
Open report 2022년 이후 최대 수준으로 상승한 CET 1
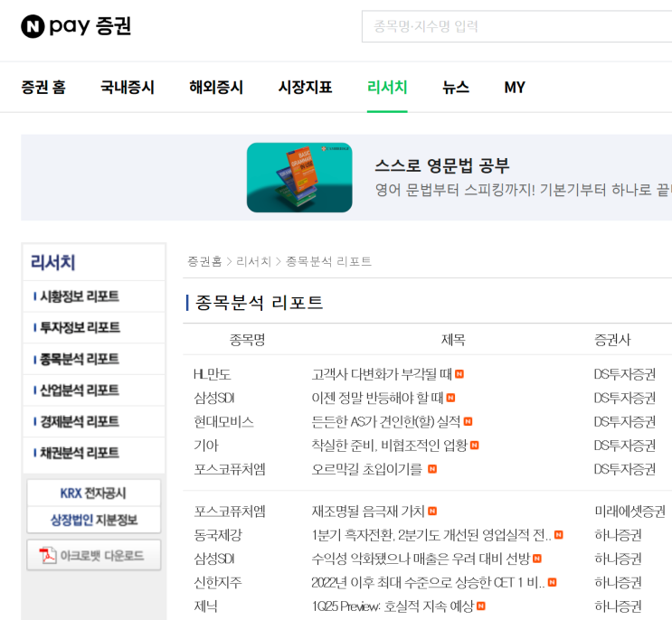pos(428,582)
